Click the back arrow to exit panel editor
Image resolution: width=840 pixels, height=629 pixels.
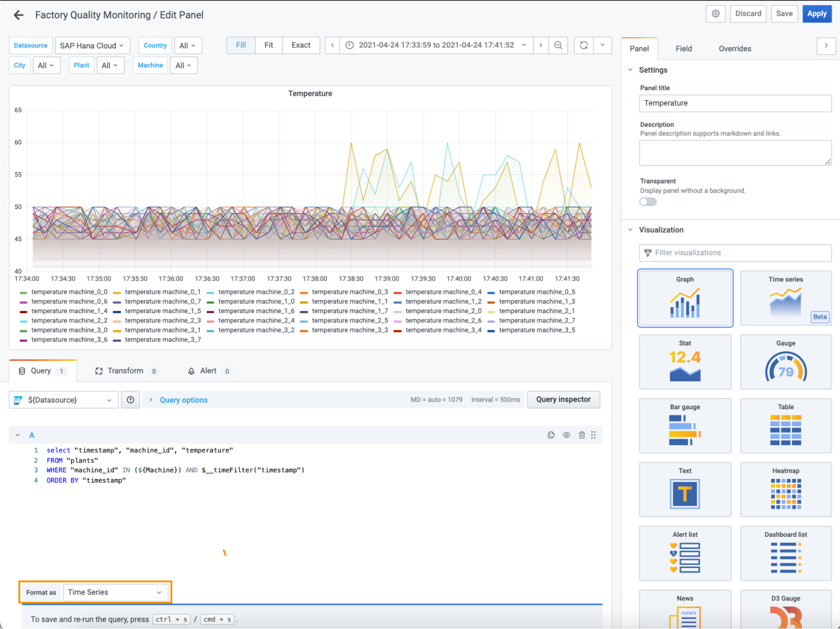point(18,15)
